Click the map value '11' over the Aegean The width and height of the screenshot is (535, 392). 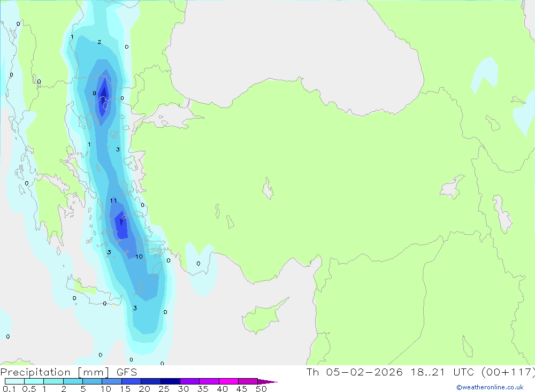(x=113, y=201)
